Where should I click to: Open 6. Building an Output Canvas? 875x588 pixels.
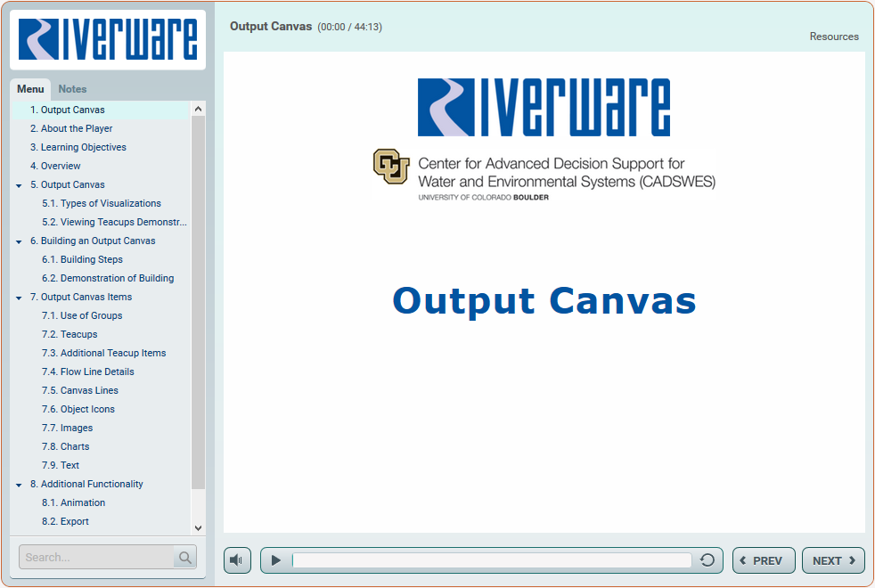coord(93,241)
